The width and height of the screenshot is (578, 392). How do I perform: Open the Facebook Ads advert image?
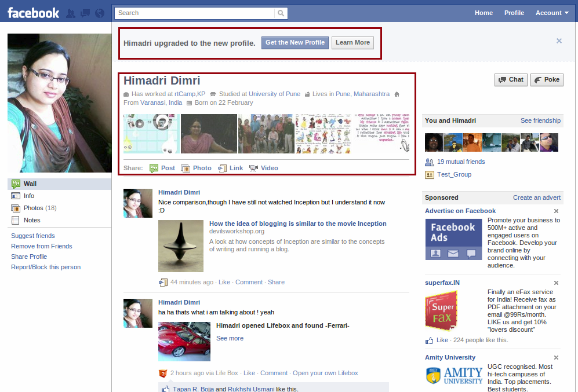(453, 240)
